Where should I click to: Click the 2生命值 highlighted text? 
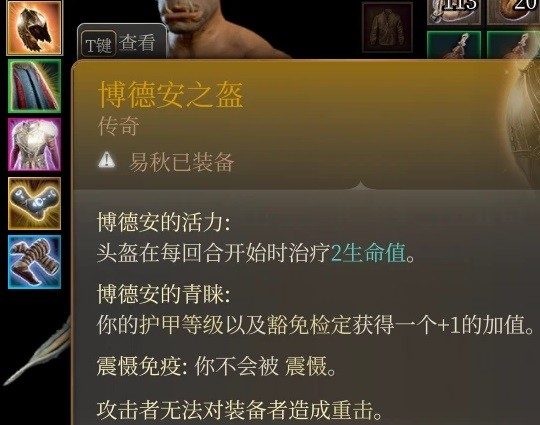coord(368,253)
